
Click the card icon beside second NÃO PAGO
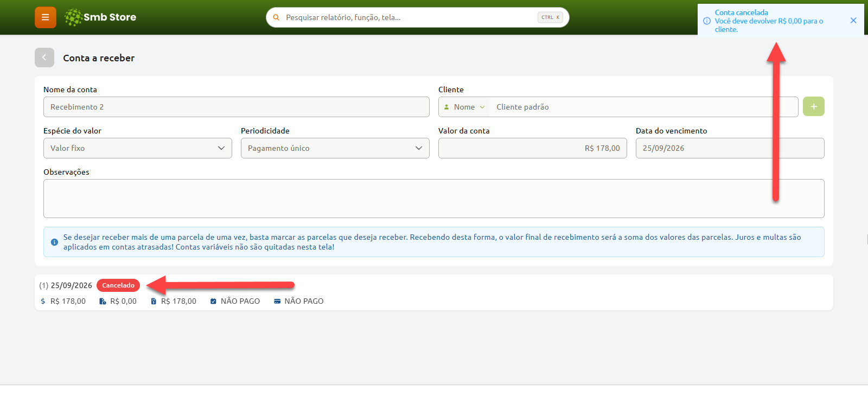277,301
